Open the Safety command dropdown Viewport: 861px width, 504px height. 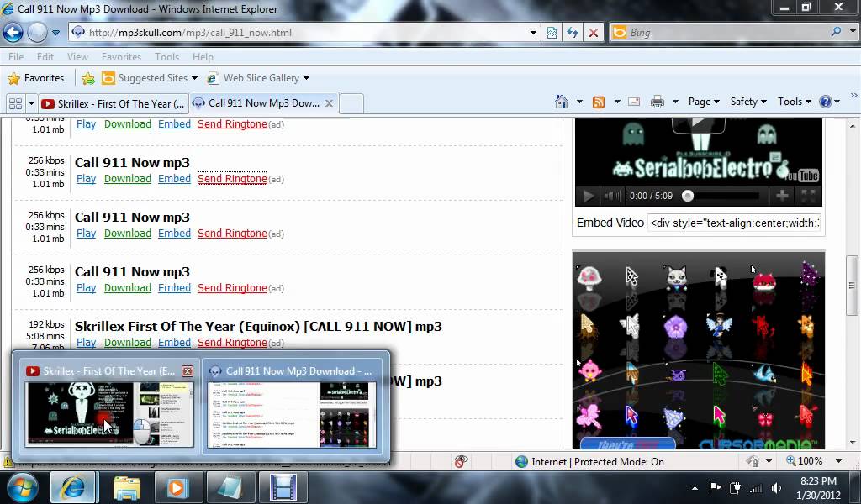(747, 102)
